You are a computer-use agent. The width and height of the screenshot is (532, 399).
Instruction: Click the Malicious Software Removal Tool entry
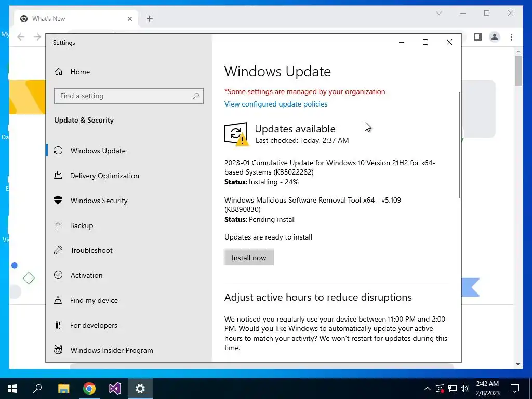(x=312, y=205)
